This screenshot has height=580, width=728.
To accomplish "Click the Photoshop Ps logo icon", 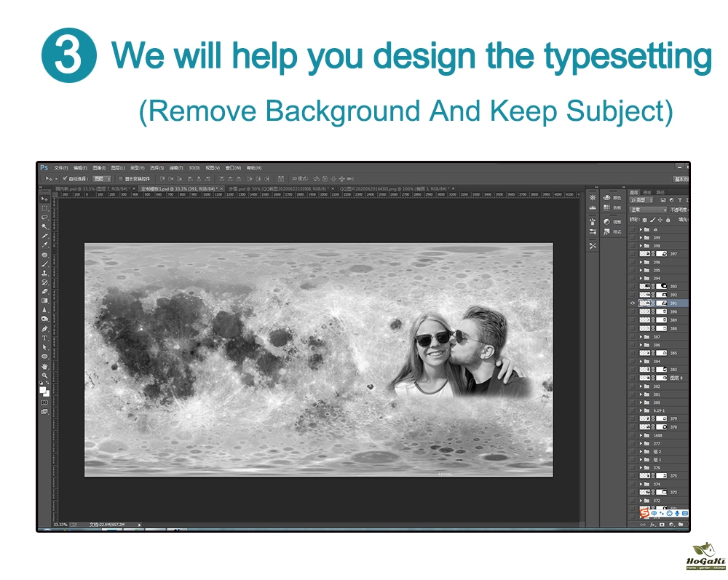I will click(44, 167).
